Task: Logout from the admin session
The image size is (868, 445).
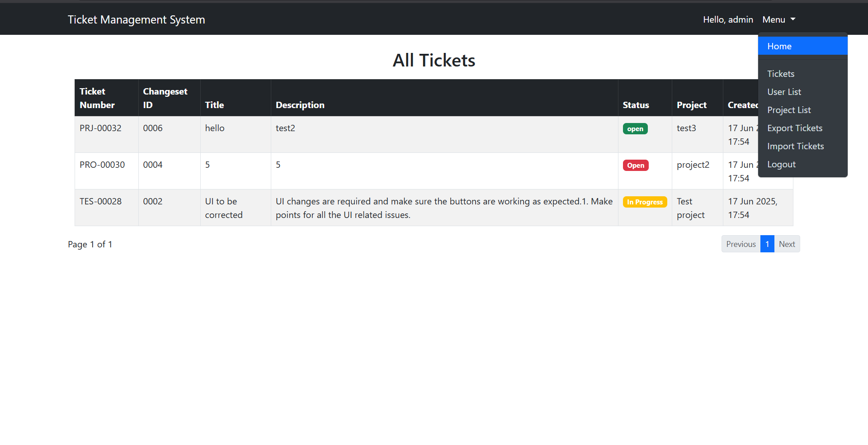Action: coord(781,164)
